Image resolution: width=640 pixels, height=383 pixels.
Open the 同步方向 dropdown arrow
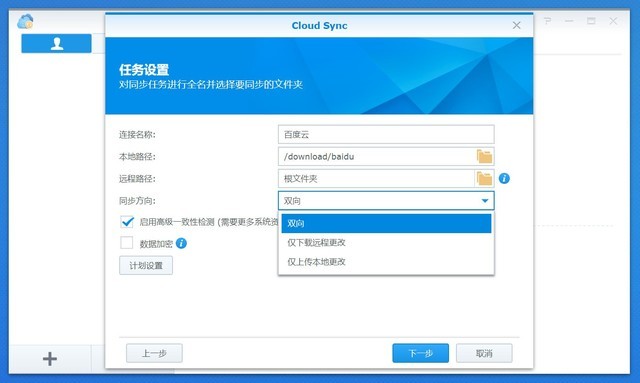[485, 200]
